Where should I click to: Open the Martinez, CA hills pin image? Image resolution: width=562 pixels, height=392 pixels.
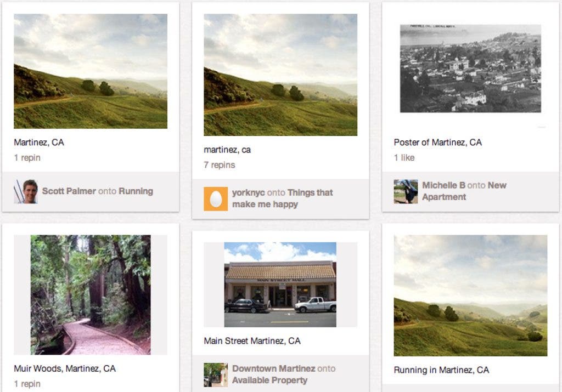click(x=91, y=71)
